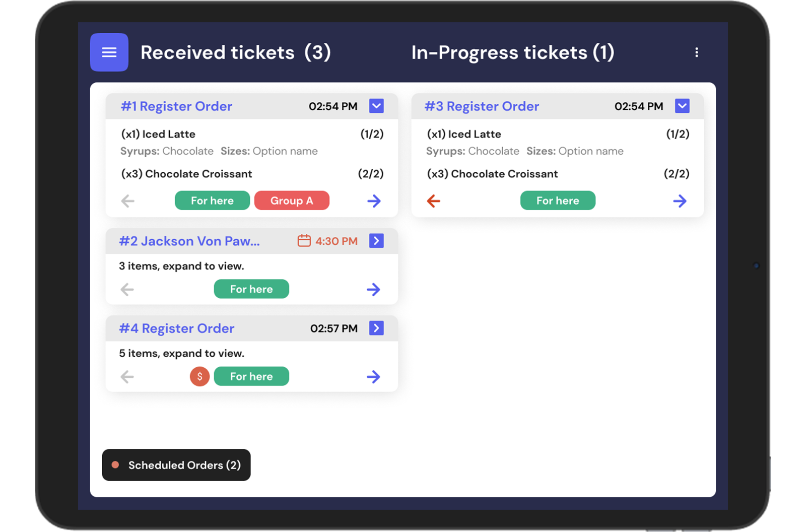Select the Received tickets header
806x532 pixels.
tap(235, 52)
